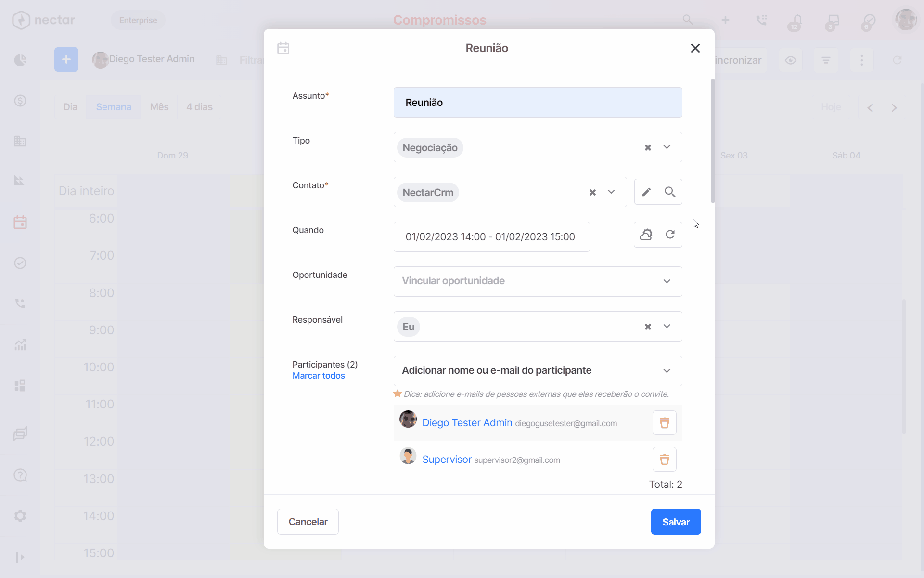Screen dimensions: 924x578
Task: Open the notifications bell showing 12
Action: (x=795, y=20)
